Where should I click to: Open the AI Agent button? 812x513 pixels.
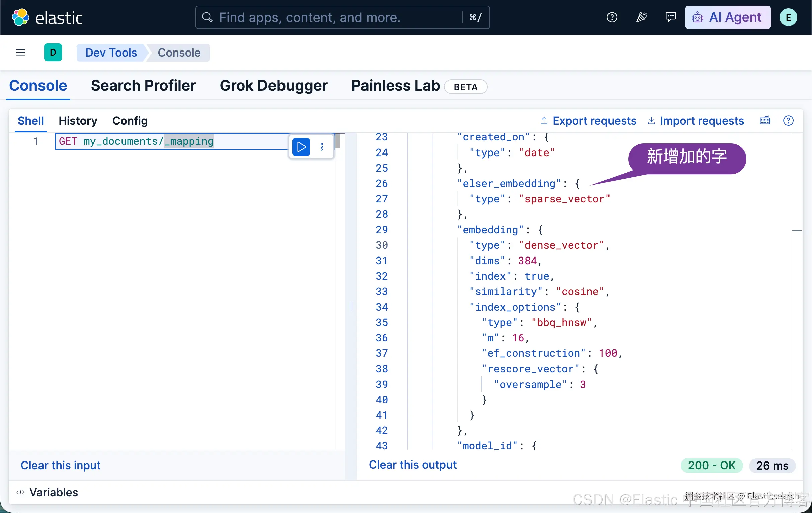pos(728,17)
